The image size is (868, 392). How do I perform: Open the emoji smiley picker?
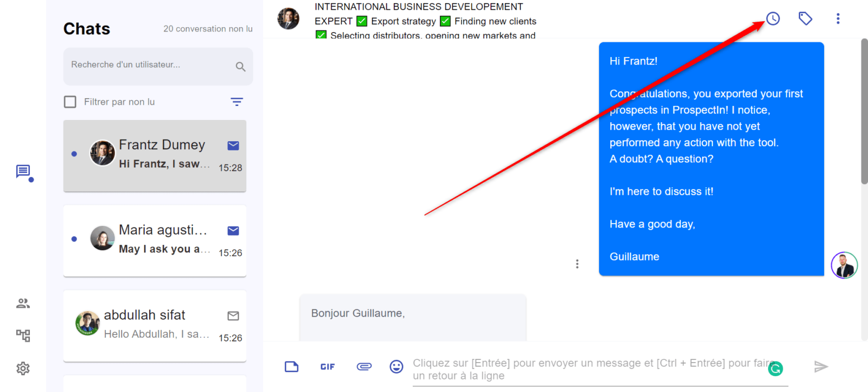click(x=397, y=366)
